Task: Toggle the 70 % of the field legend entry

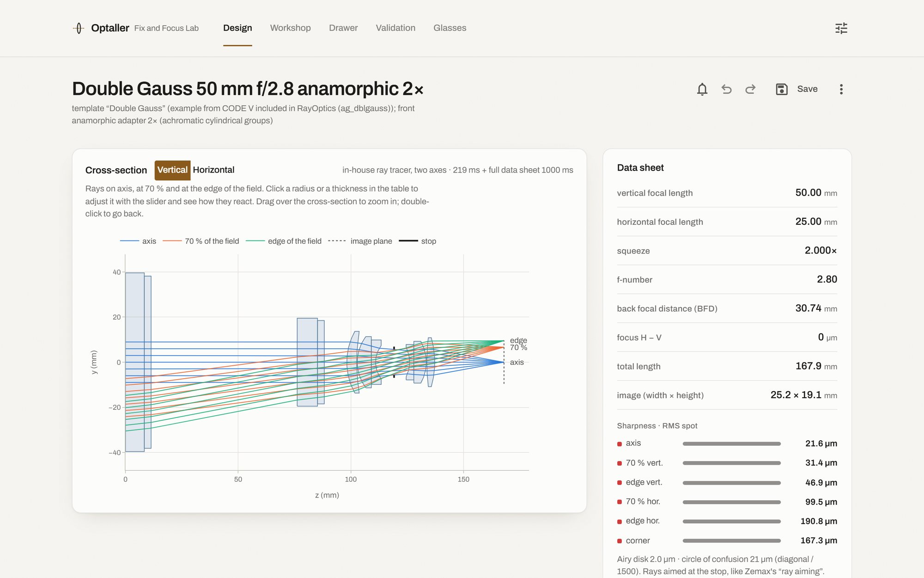Action: (201, 241)
